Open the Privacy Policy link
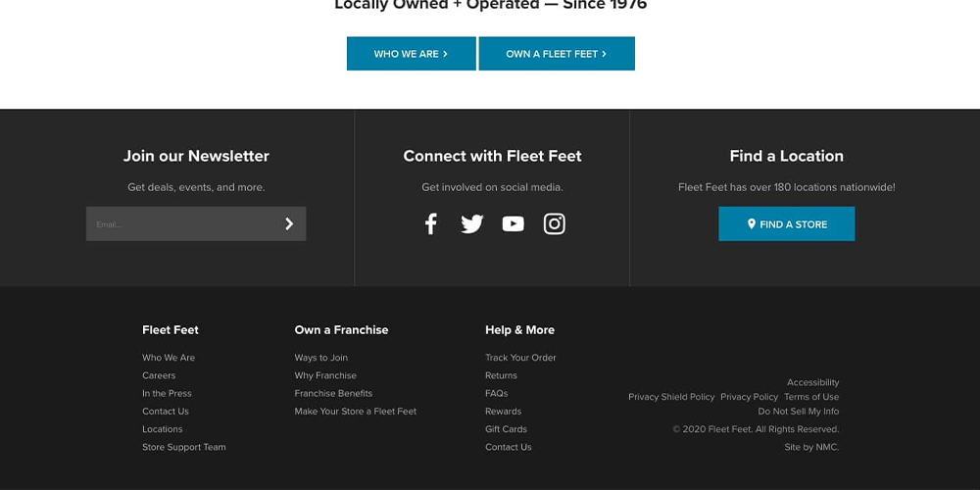Viewport: 980px width, 490px height. pyautogui.click(x=750, y=397)
